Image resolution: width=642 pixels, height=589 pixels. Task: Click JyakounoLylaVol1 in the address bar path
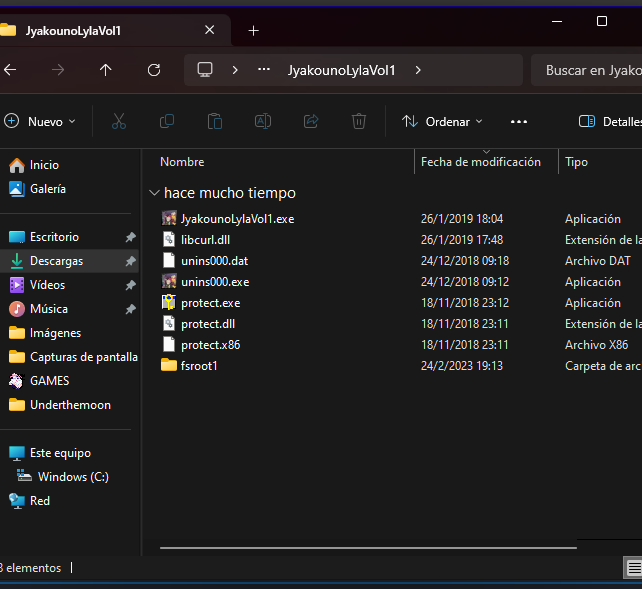point(341,70)
